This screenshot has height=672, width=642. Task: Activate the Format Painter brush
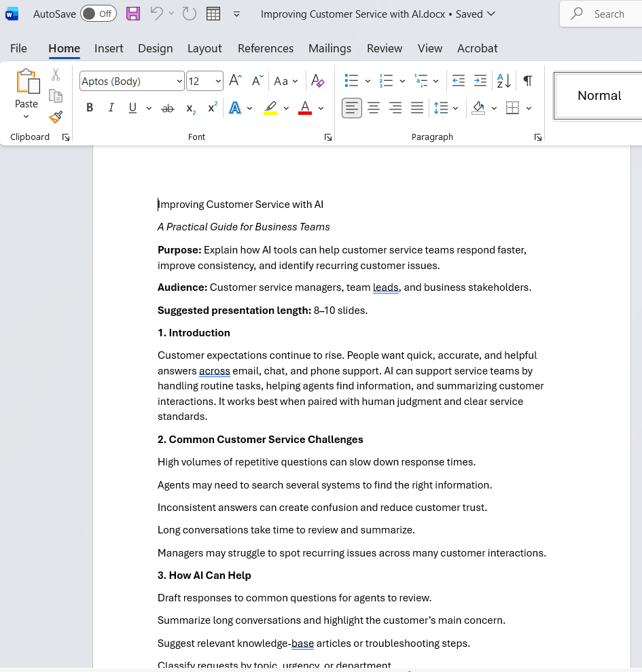click(x=56, y=117)
